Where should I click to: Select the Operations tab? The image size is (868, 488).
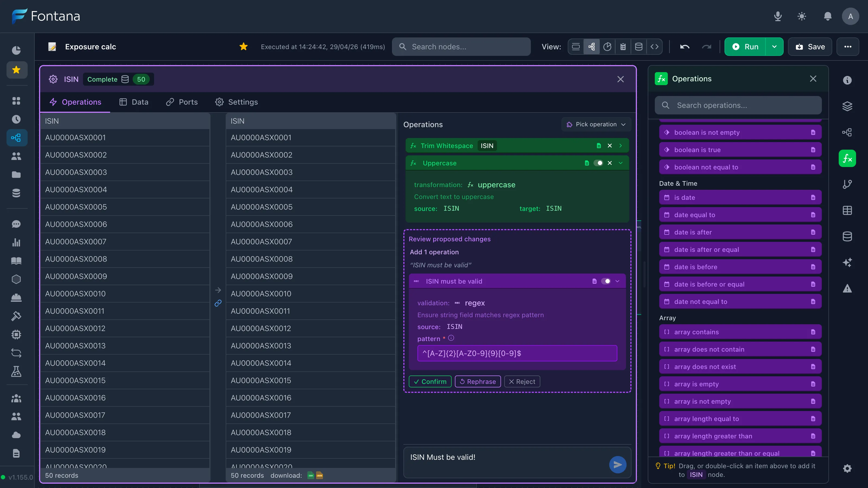[75, 102]
